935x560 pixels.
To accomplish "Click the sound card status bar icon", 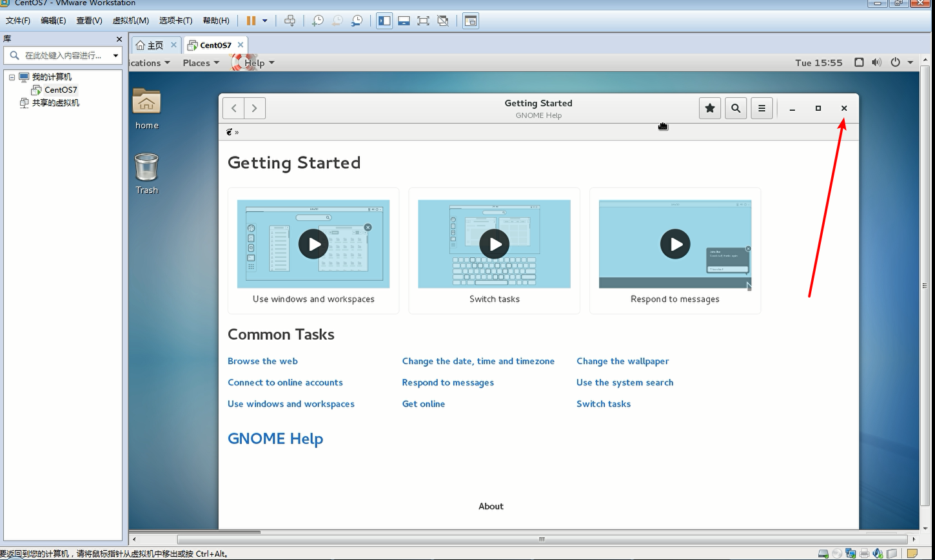I will pos(878,554).
